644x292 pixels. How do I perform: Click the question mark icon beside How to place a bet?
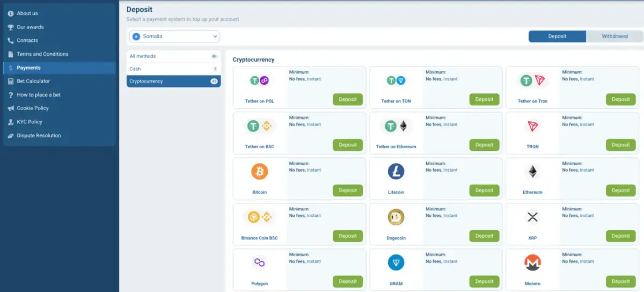11,95
